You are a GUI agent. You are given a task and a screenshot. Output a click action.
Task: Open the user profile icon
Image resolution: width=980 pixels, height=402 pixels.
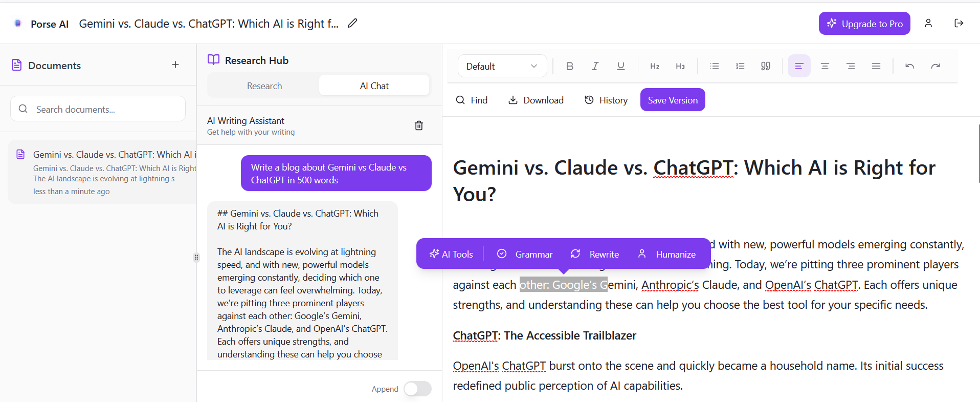[928, 23]
